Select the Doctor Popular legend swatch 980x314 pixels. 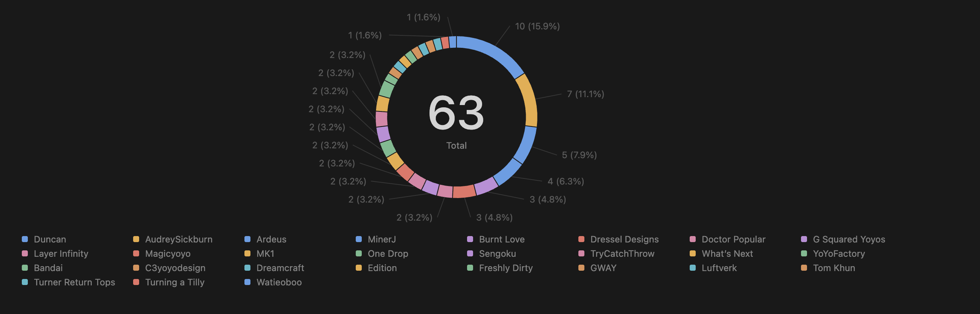pos(692,239)
